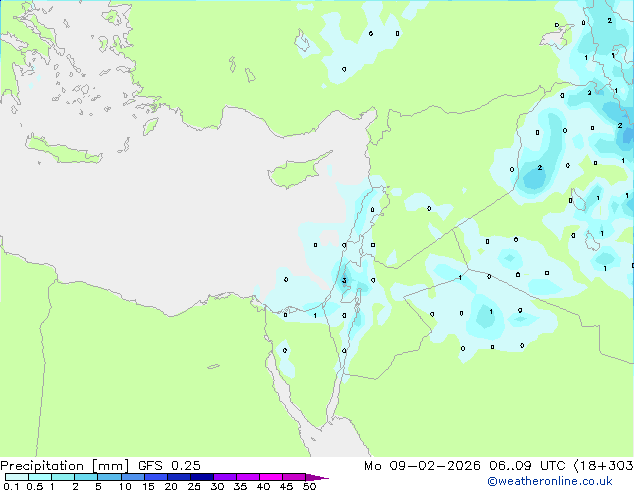This screenshot has height=490, width=634.
Task: Select the navy swatch between 25 and 30
Action: tap(202, 477)
